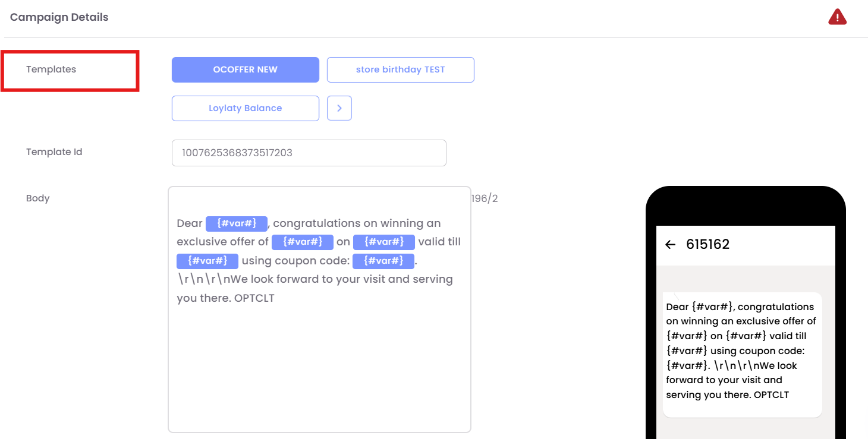The height and width of the screenshot is (439, 868).
Task: Click sender number 615162 in preview
Action: point(707,244)
